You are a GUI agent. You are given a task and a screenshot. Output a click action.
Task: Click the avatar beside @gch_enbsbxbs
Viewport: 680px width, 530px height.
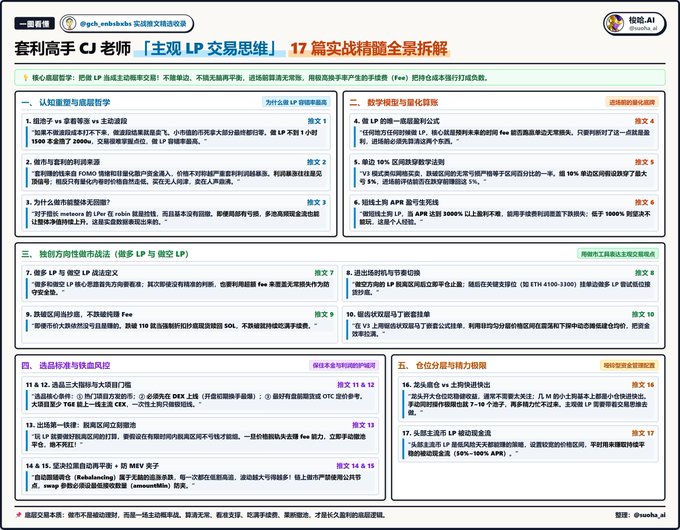[69, 23]
